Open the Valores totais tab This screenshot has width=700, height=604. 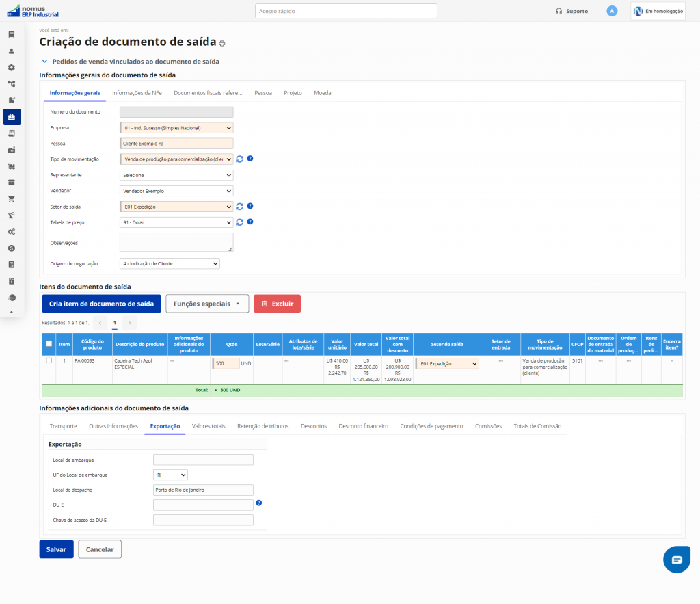tap(208, 426)
